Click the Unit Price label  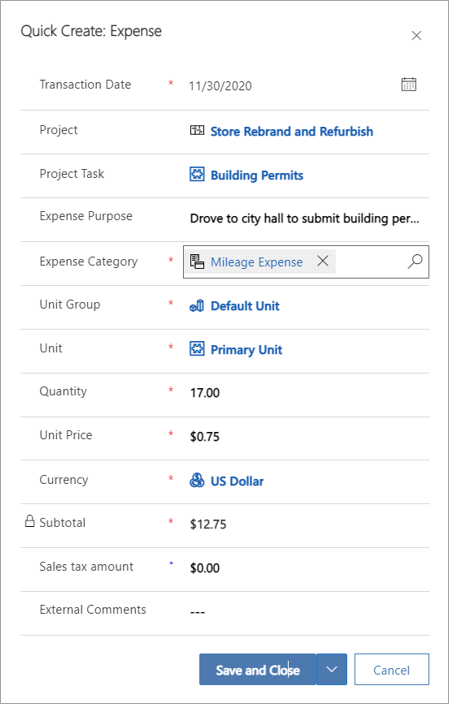click(66, 435)
